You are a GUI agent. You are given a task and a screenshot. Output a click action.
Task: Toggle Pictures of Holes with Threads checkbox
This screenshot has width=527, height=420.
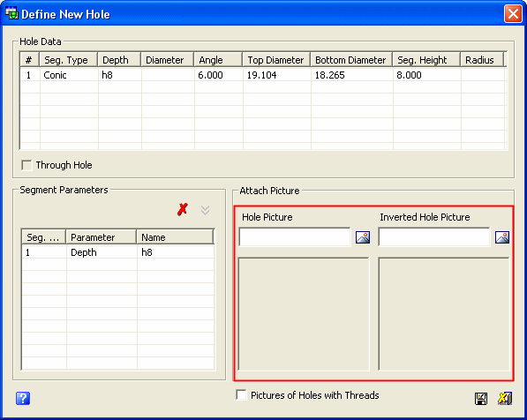point(241,395)
